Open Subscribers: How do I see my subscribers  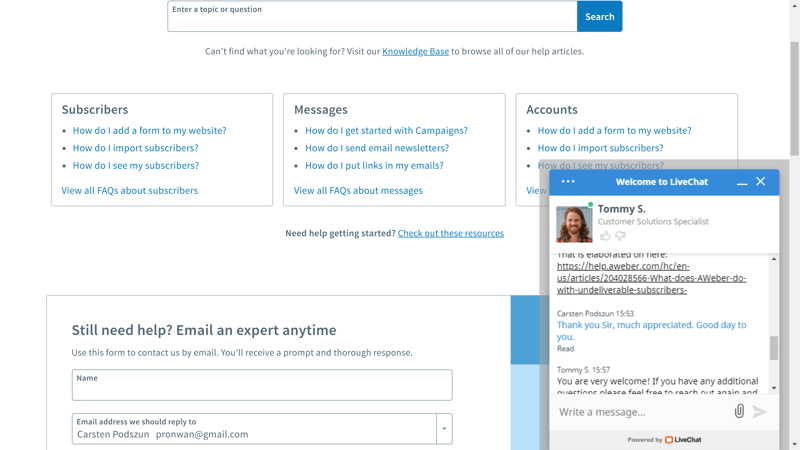[136, 165]
